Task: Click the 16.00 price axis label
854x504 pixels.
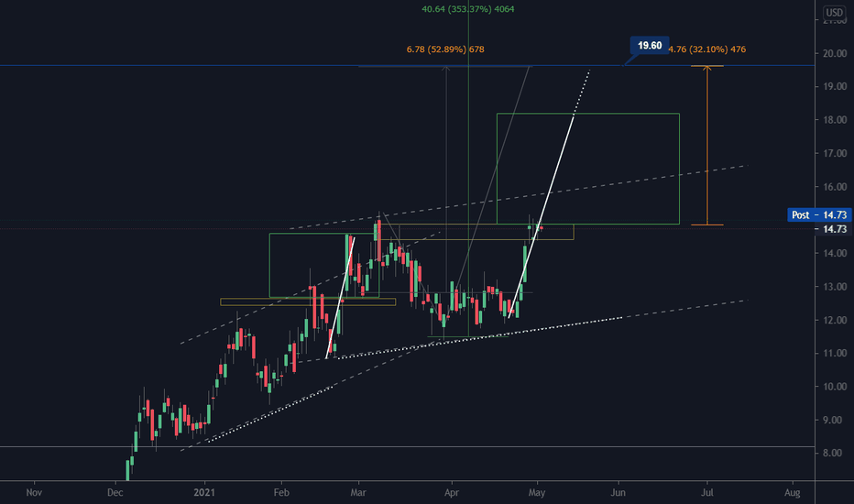Action: (x=835, y=187)
